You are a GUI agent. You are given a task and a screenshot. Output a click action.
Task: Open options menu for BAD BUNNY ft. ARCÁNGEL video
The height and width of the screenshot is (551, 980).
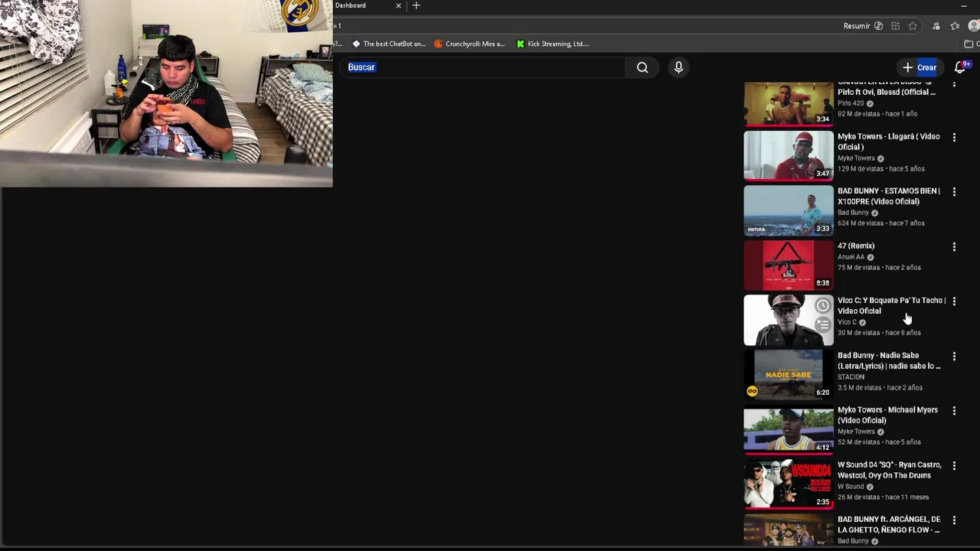click(x=954, y=520)
